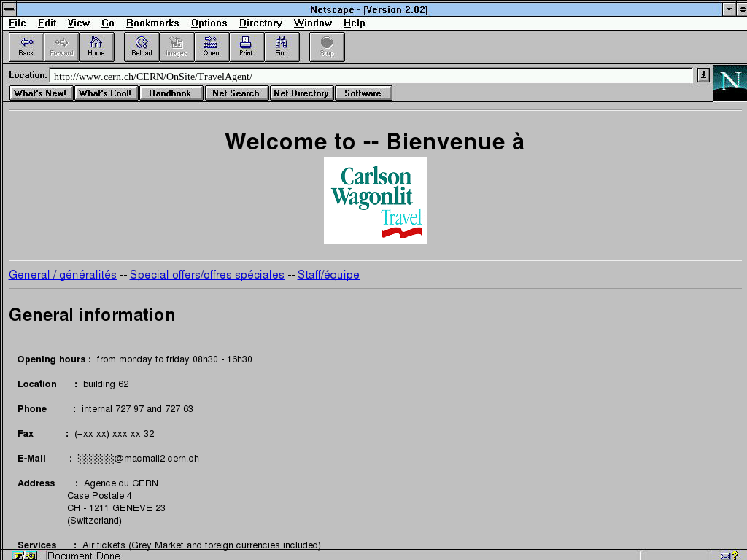Click inside the Location URL field
This screenshot has height=560, width=747.
365,76
